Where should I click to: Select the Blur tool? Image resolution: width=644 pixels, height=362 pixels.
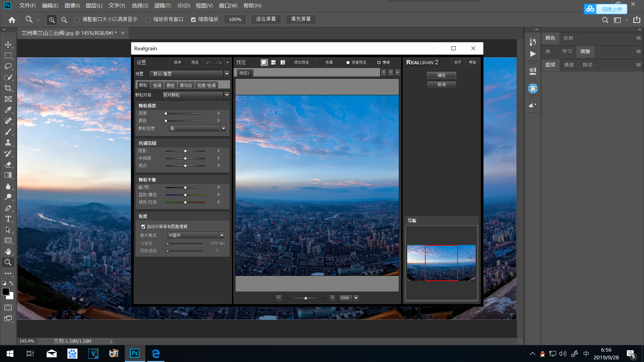pos(8,186)
